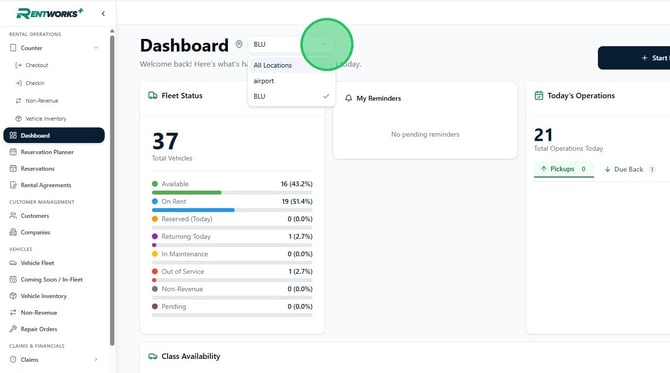This screenshot has width=670, height=373.
Task: Click the Reservation Planner calendar icon
Action: pyautogui.click(x=13, y=152)
